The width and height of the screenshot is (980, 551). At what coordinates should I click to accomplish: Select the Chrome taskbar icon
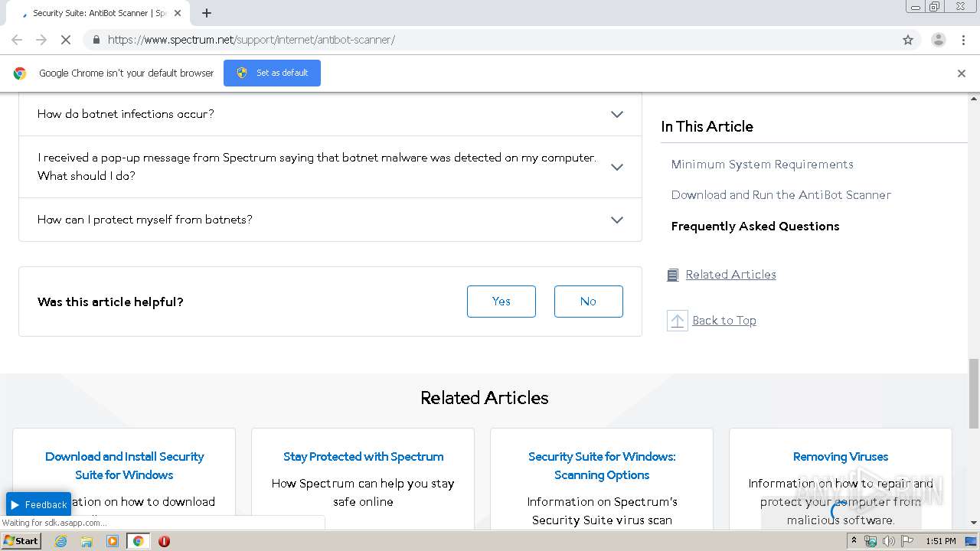pos(138,541)
